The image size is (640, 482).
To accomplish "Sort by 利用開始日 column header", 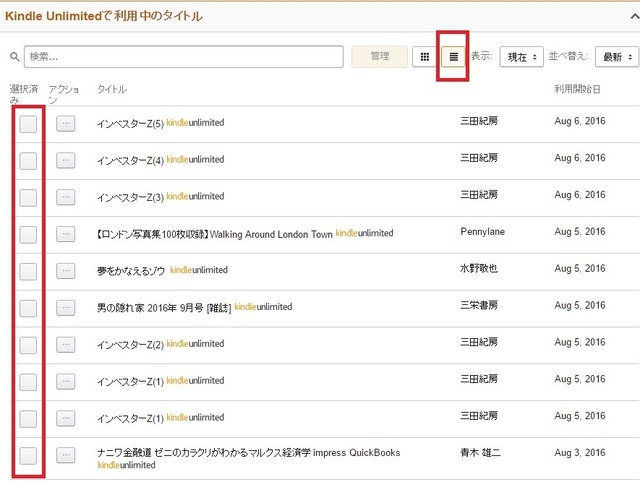I will tap(577, 90).
